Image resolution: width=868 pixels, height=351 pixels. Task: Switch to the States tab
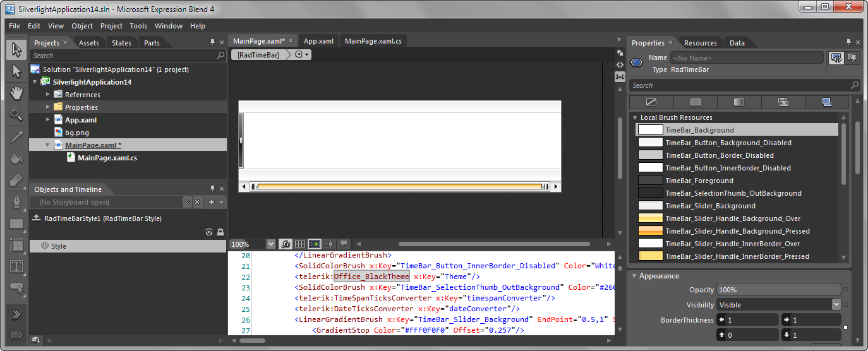tap(122, 43)
